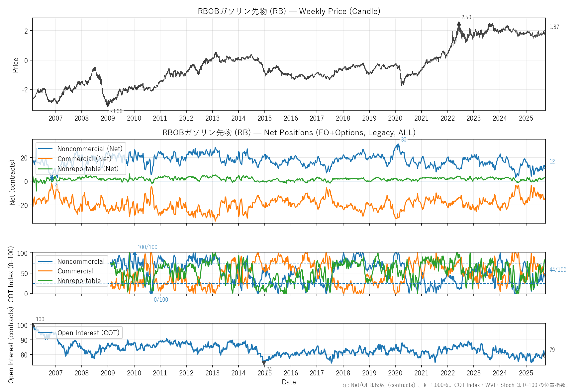Viewport: 574px width, 392px height.
Task: Select the Open Interest 100 peak marker
Action: 33,326
